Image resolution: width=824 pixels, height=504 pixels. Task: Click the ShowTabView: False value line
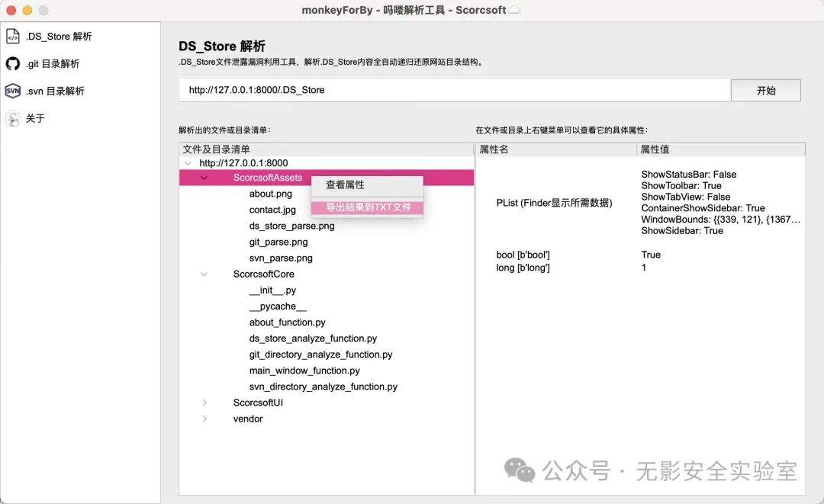point(685,197)
